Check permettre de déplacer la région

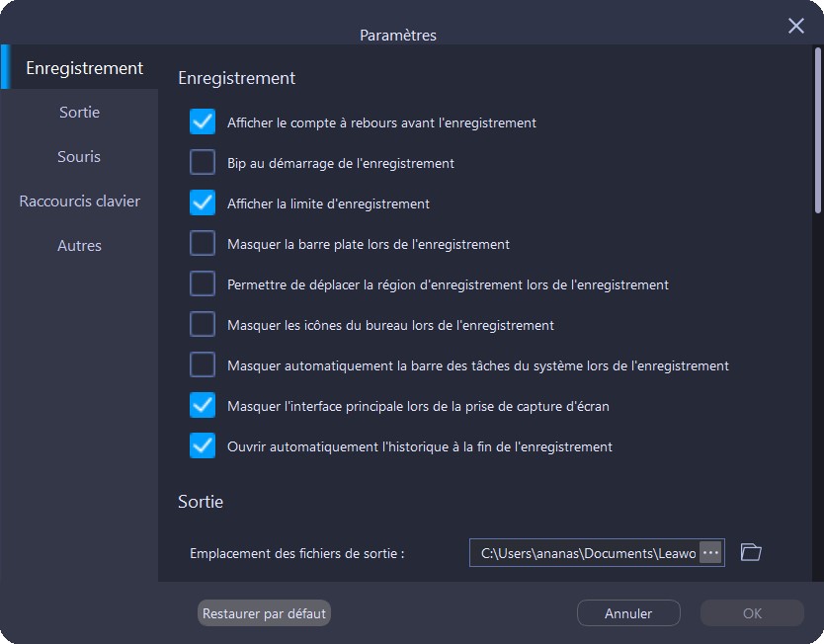point(203,284)
